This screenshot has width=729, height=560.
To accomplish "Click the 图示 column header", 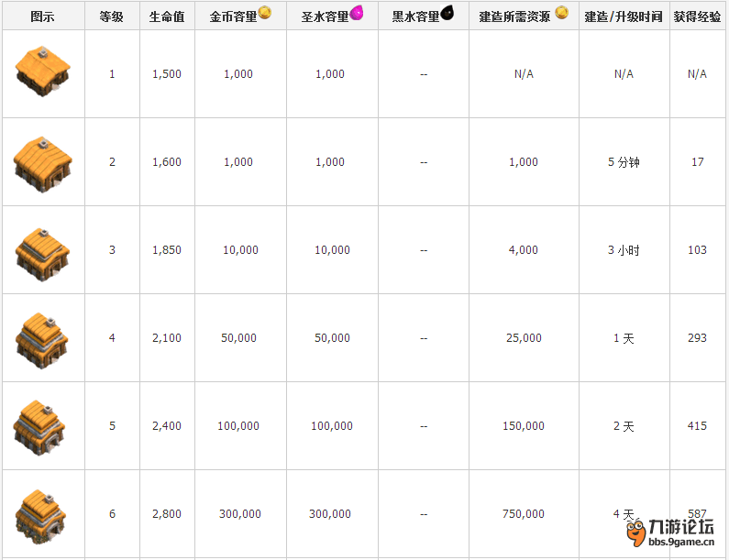I will [43, 16].
